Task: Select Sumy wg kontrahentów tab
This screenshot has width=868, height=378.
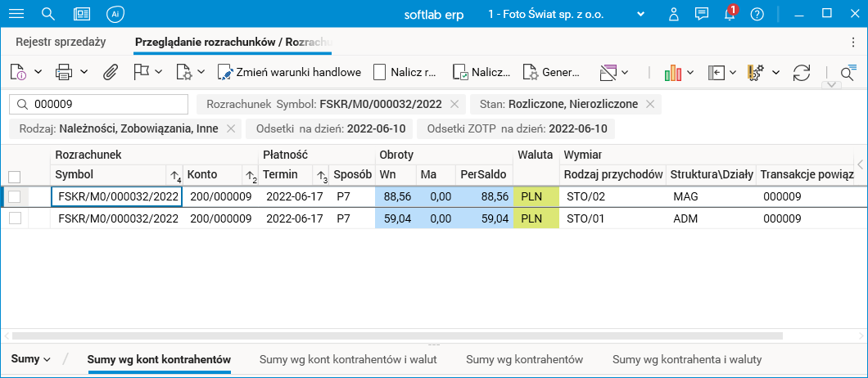Action: (524, 359)
